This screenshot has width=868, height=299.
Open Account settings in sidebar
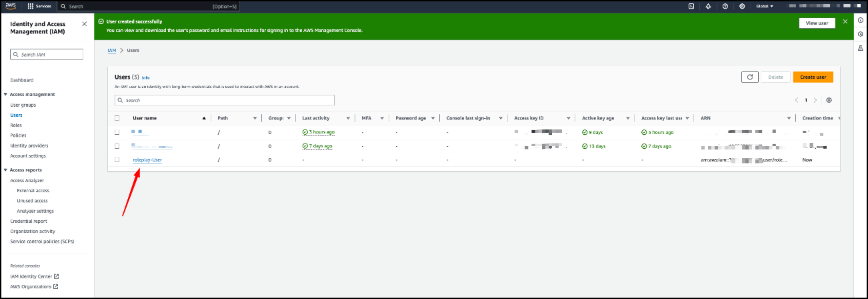(27, 156)
